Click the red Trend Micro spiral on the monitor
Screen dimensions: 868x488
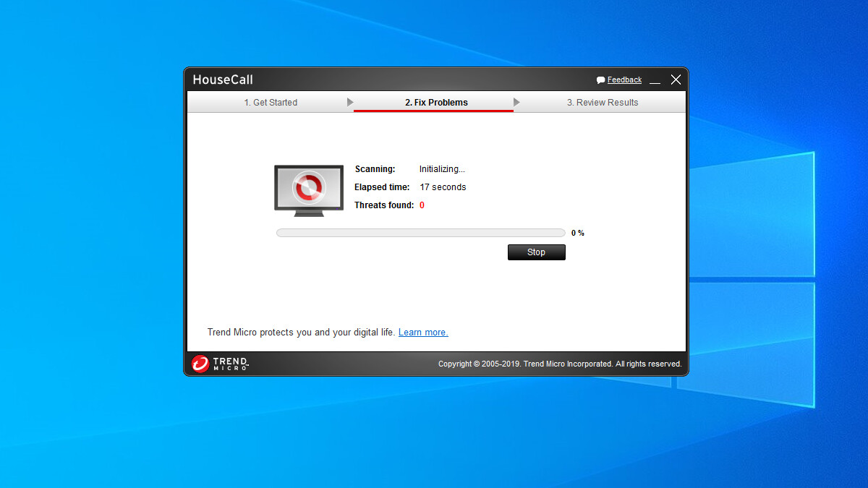(x=309, y=187)
